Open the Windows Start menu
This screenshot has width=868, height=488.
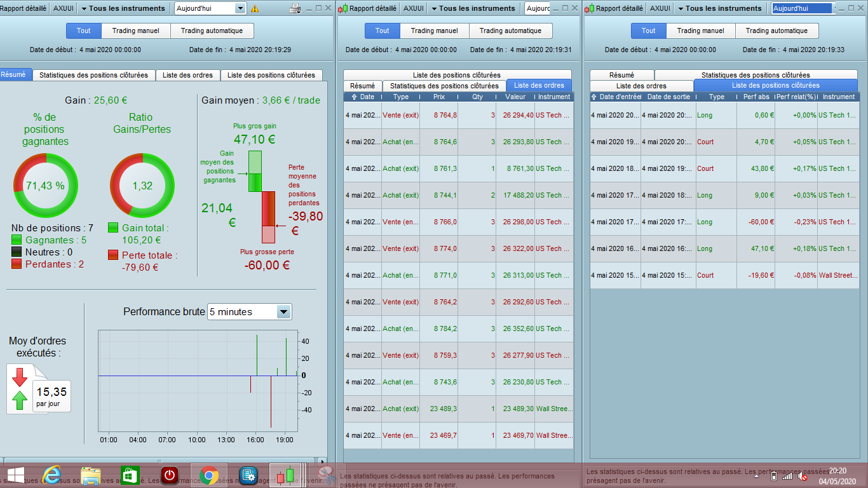15,475
